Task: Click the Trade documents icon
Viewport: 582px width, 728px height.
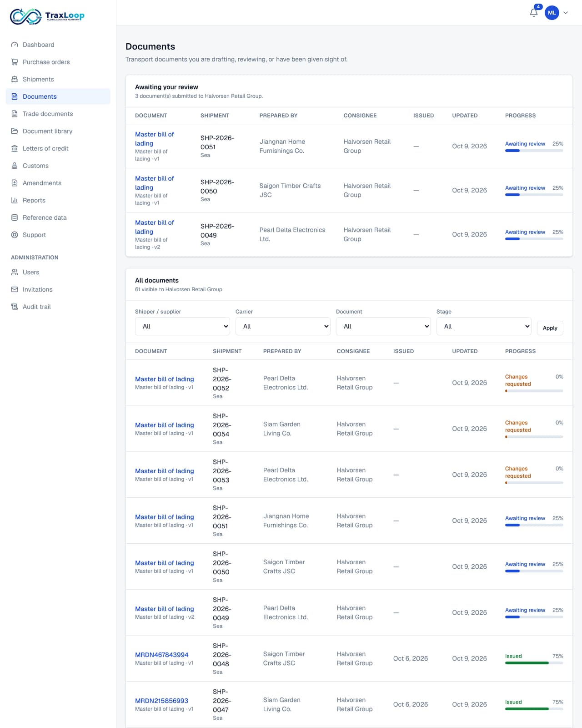Action: coord(15,114)
